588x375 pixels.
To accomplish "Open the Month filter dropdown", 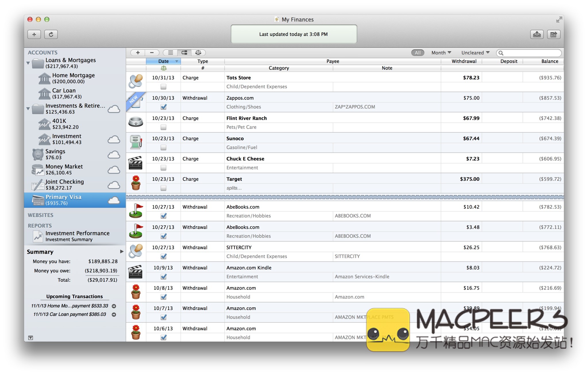I will point(441,53).
